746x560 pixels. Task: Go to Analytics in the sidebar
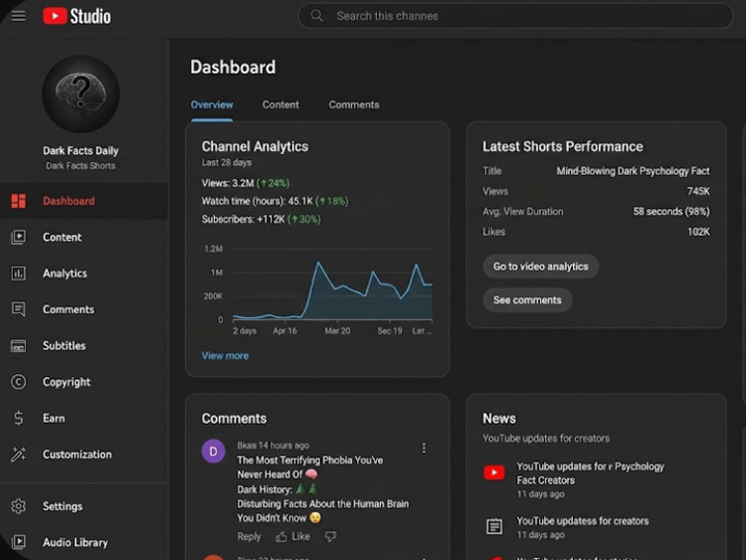(84, 274)
